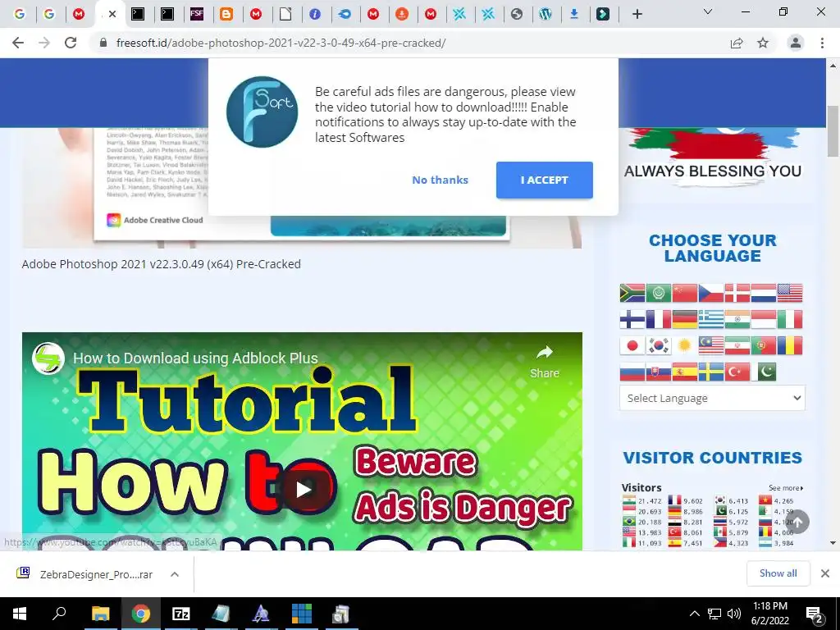Image resolution: width=840 pixels, height=630 pixels.
Task: Click the video channel avatar icon
Action: click(x=48, y=358)
